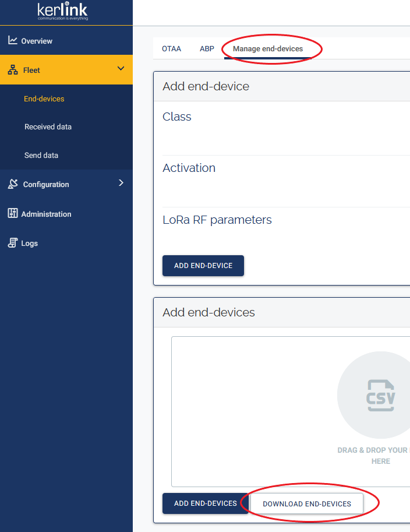
Task: Click the Logs scroll icon
Action: (x=12, y=243)
